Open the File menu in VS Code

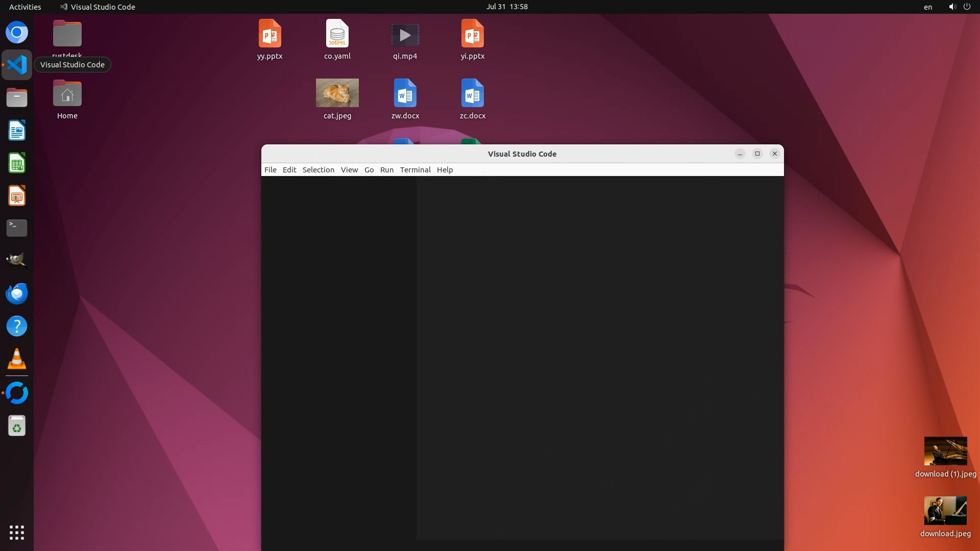pos(270,170)
